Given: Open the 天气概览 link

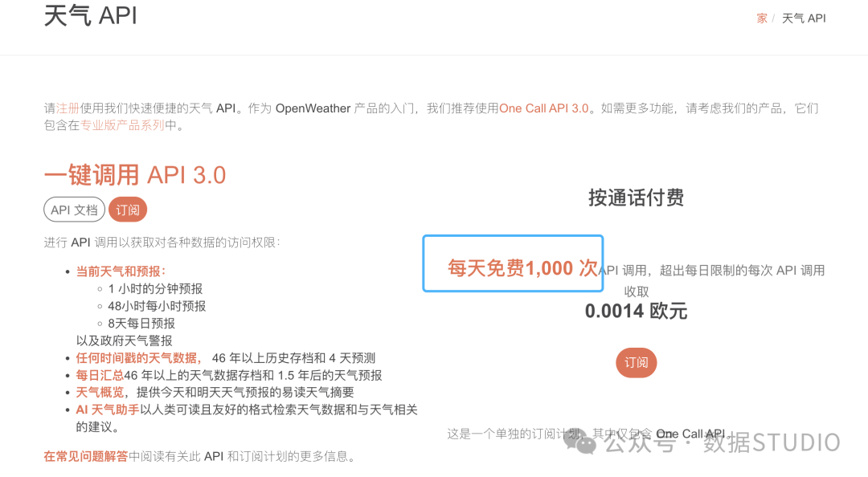Looking at the screenshot, I should click(100, 393).
